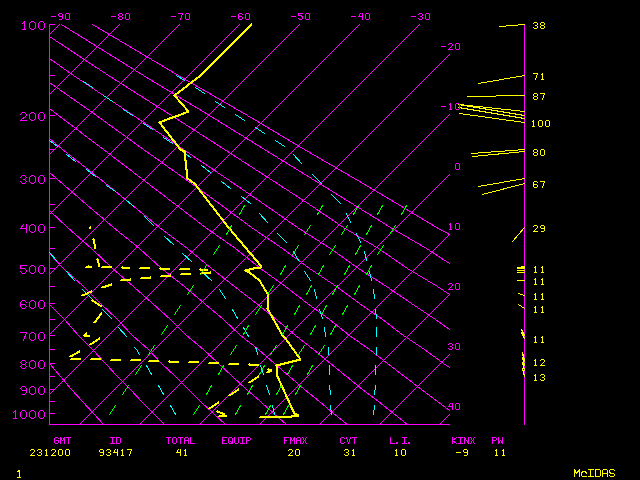Image resolution: width=640 pixels, height=480 pixels.
Task: Click the EQUIP column header
Action: coord(237,440)
